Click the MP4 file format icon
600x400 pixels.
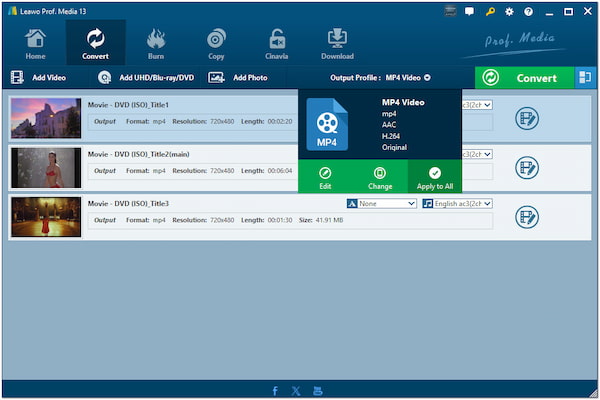click(x=327, y=124)
